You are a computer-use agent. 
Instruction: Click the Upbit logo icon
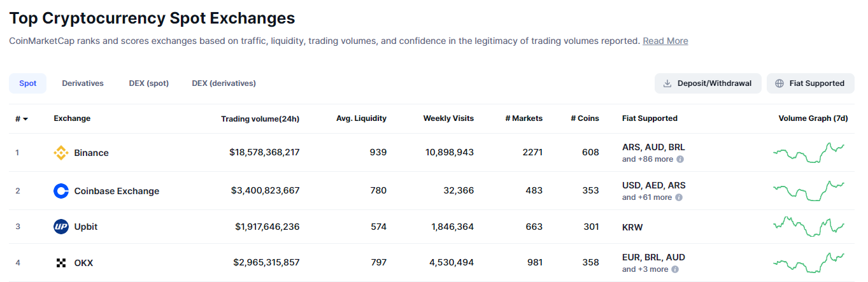pos(61,227)
